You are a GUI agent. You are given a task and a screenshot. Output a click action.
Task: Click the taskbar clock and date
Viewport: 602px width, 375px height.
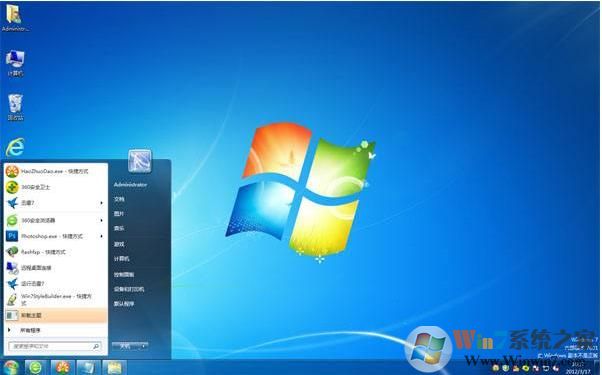pos(578,368)
